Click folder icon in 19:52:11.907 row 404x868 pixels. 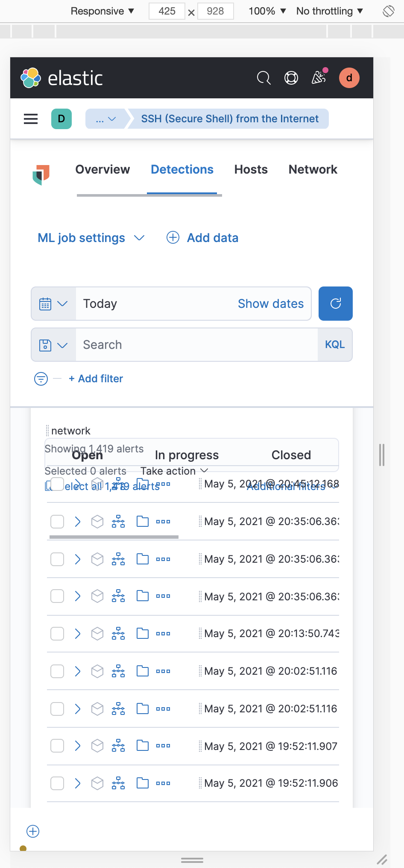[143, 746]
